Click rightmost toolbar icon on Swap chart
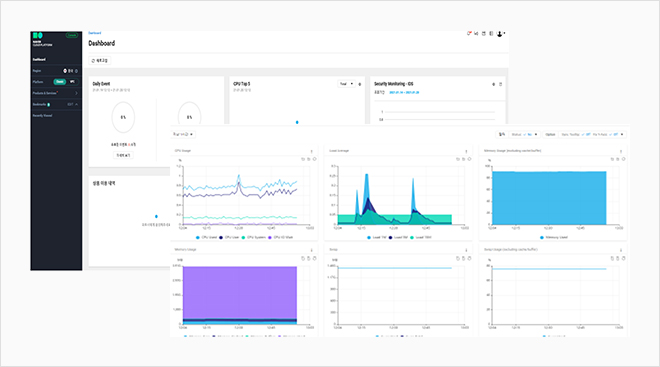Viewport: 660px width, 367px height. point(469,258)
